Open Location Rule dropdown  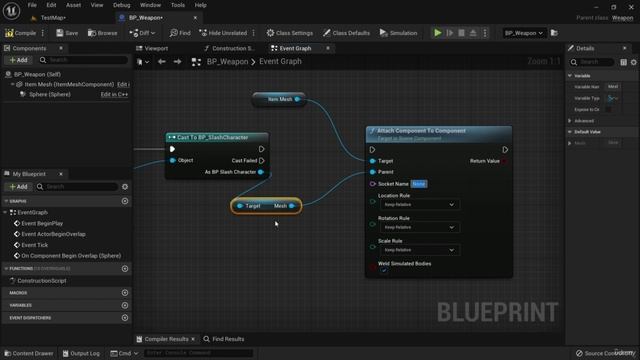[420, 204]
